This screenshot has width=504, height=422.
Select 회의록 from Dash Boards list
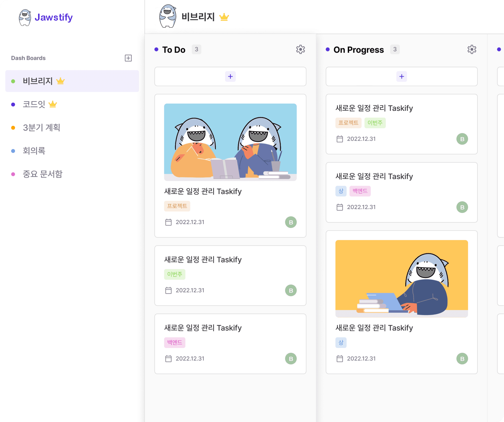coord(35,151)
